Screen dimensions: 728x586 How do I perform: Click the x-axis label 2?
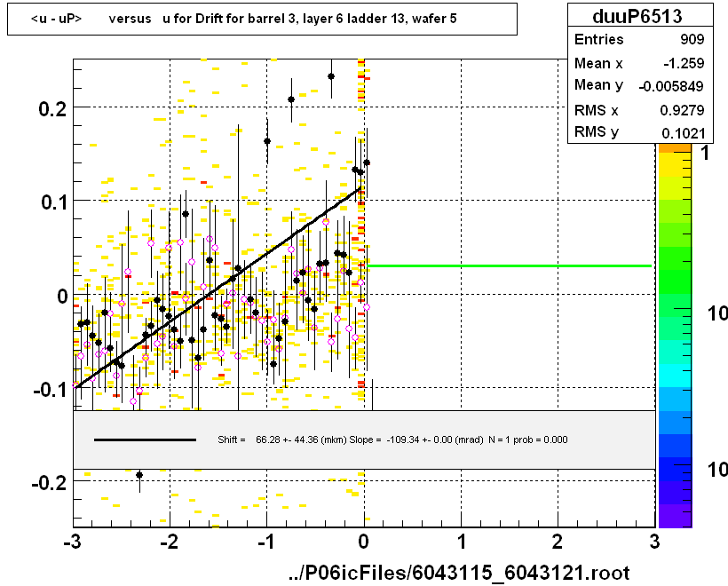[x=558, y=542]
